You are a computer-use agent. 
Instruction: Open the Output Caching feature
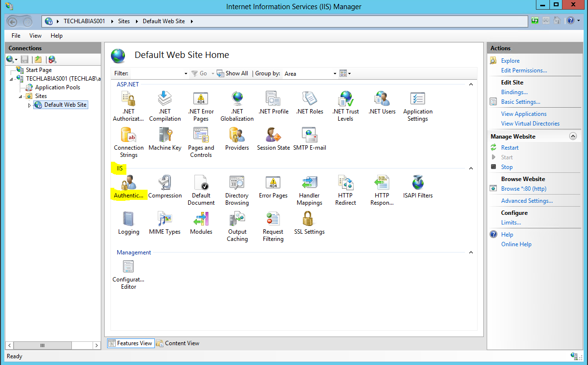point(237,227)
